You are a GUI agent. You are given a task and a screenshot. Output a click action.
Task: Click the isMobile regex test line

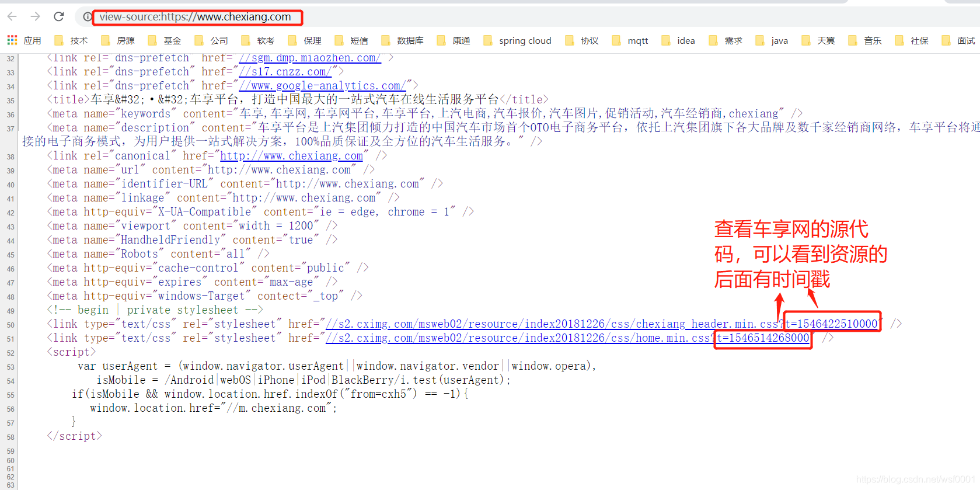coord(304,380)
